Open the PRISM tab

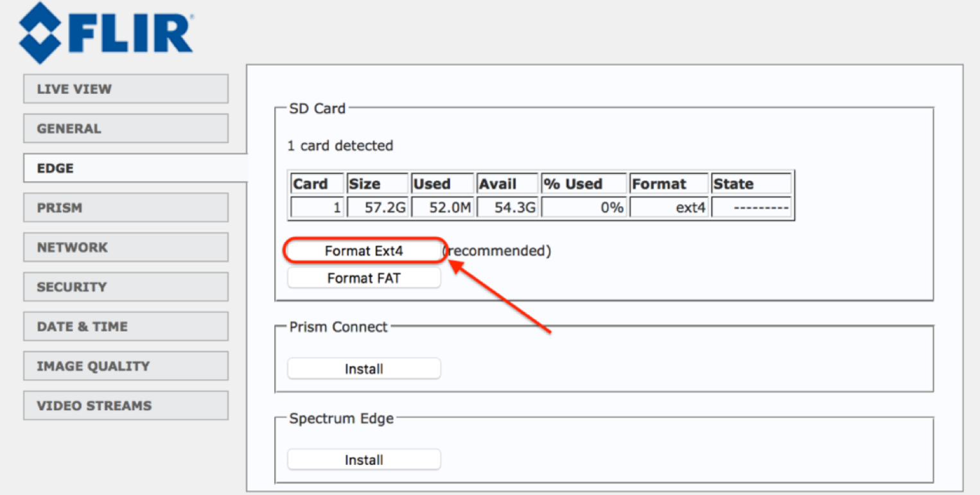126,207
